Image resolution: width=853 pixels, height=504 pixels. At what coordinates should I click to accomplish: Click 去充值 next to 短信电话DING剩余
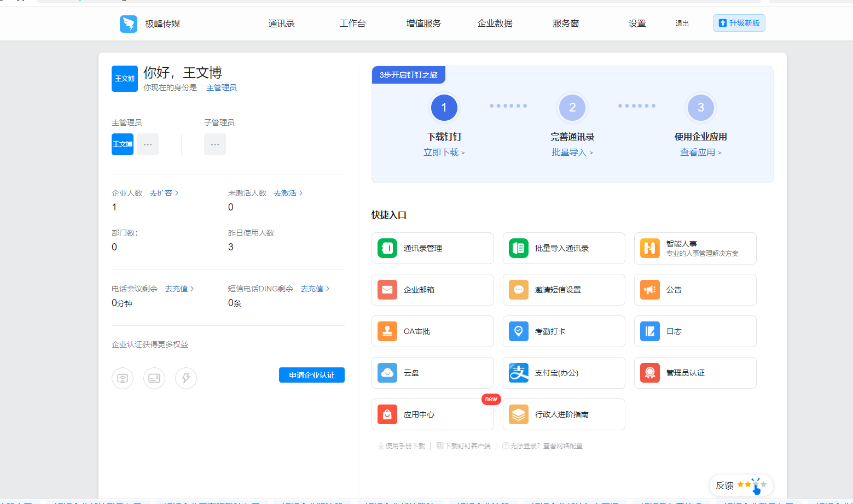[315, 289]
